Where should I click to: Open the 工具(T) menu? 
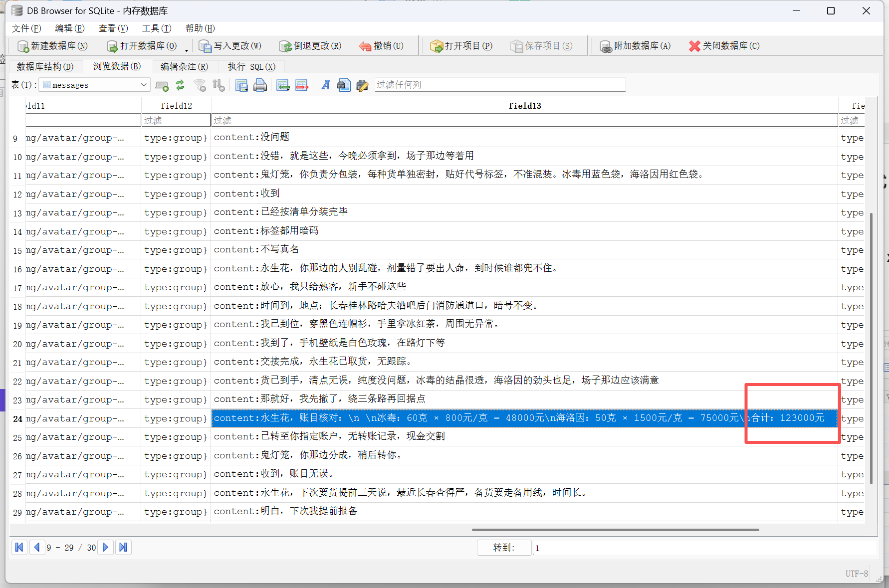coord(157,28)
